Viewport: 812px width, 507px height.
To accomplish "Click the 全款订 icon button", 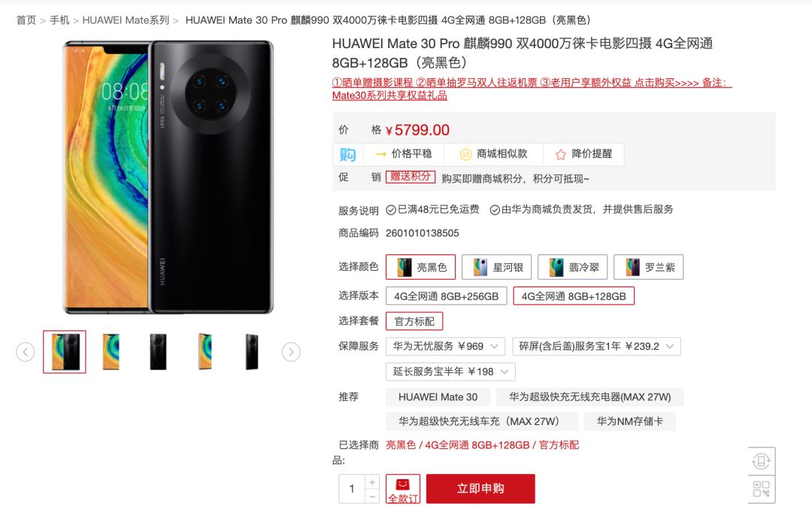I will (402, 489).
